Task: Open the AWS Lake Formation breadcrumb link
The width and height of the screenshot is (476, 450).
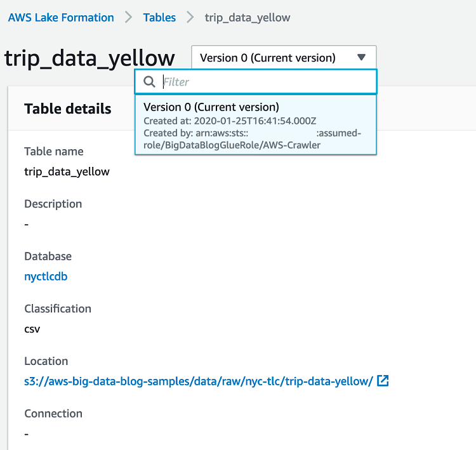Action: point(61,18)
